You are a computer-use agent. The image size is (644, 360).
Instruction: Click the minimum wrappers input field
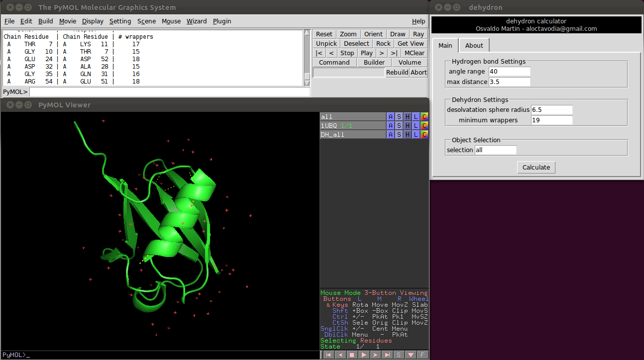click(x=551, y=120)
